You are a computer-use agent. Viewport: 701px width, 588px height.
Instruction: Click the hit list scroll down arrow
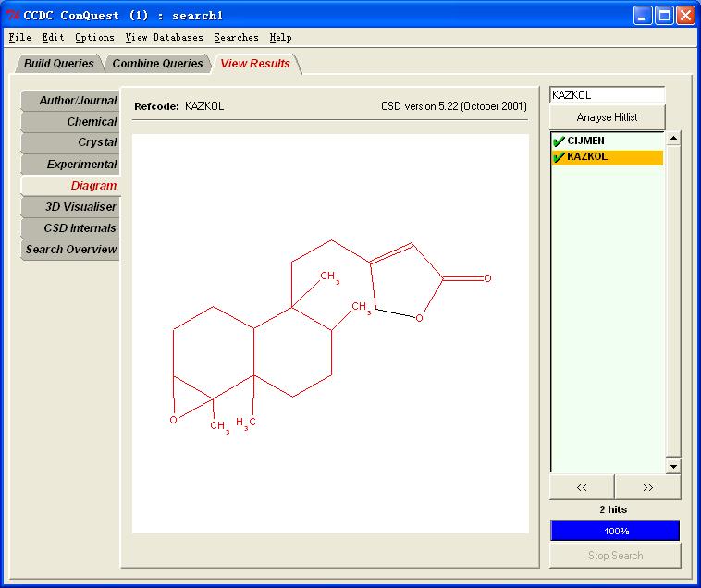point(673,466)
